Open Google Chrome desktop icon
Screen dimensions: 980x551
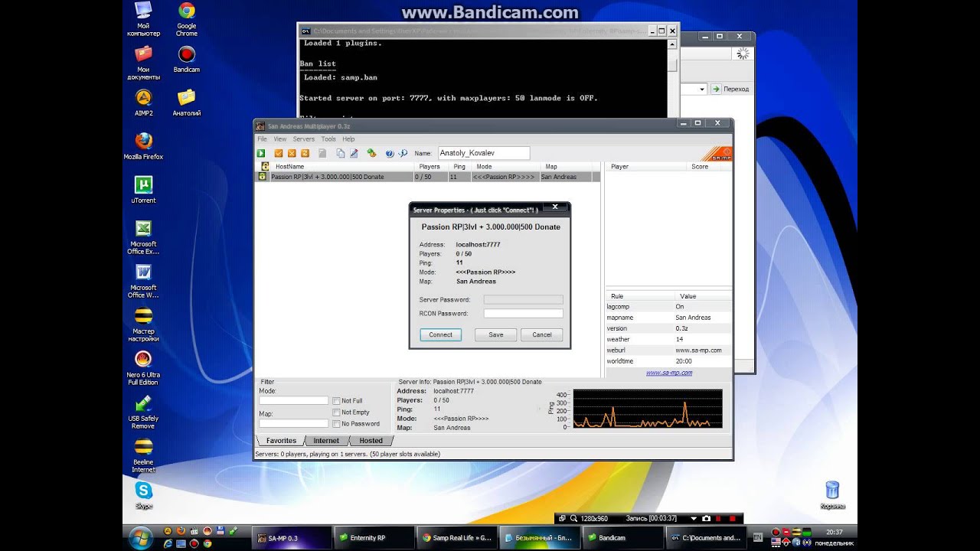coord(186,19)
